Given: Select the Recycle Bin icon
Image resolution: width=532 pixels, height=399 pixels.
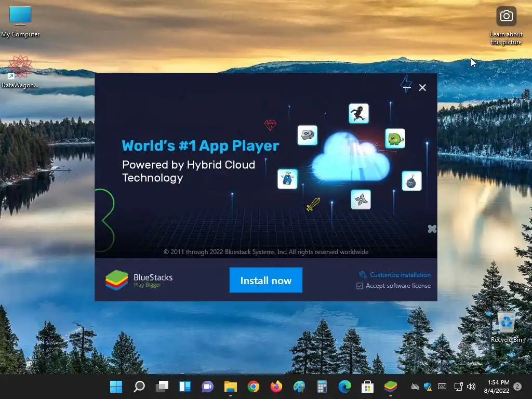Looking at the screenshot, I should pyautogui.click(x=506, y=327).
